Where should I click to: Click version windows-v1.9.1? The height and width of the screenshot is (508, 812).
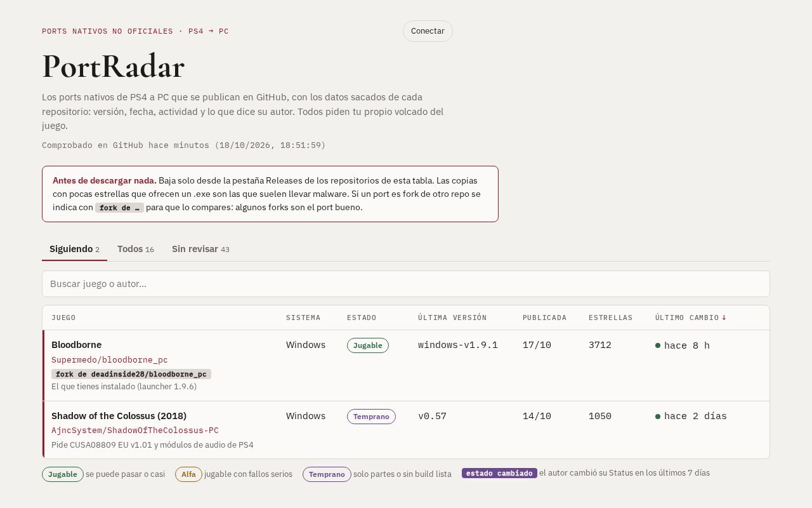click(x=458, y=345)
